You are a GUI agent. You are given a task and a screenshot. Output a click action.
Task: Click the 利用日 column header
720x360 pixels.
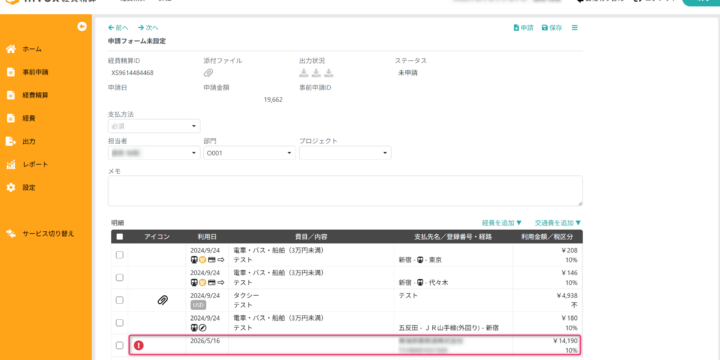point(207,237)
